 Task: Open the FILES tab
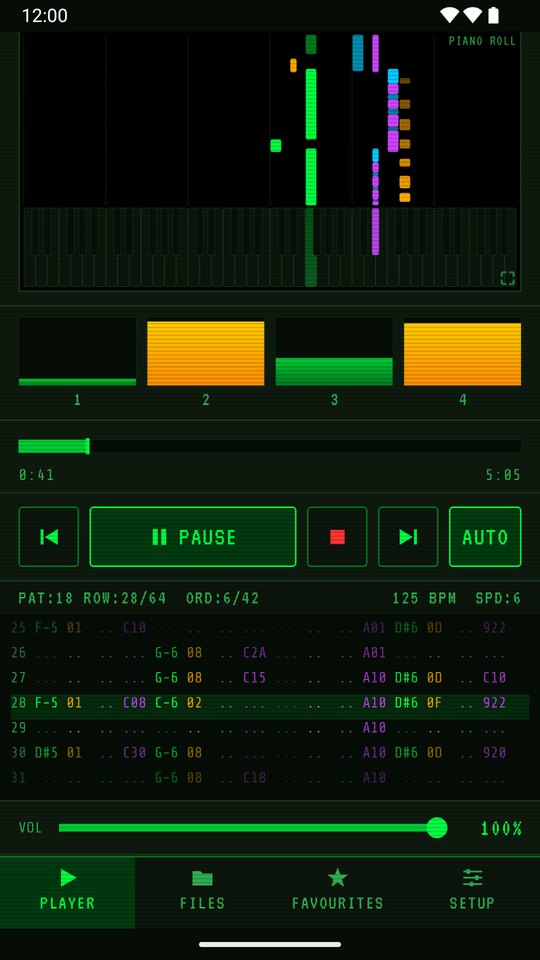[203, 892]
